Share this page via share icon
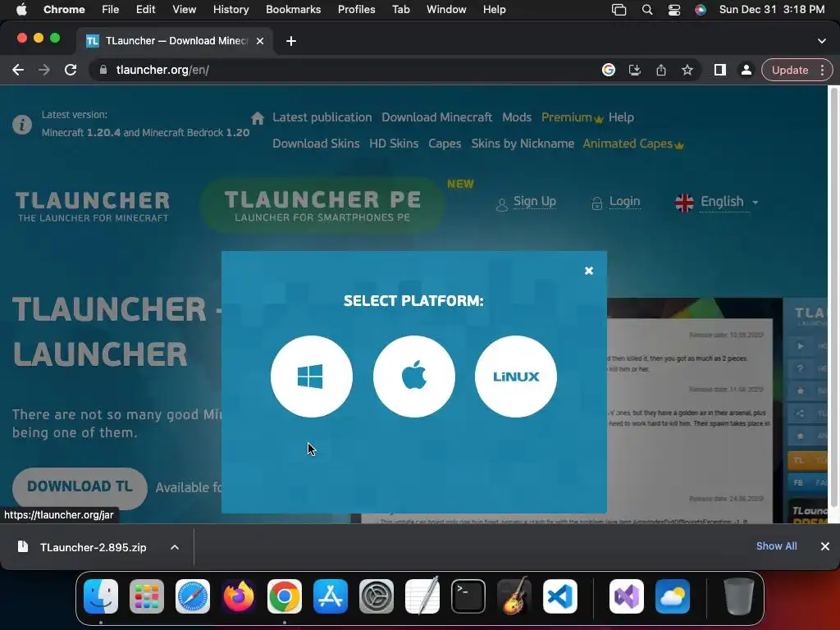This screenshot has width=840, height=630. click(661, 71)
